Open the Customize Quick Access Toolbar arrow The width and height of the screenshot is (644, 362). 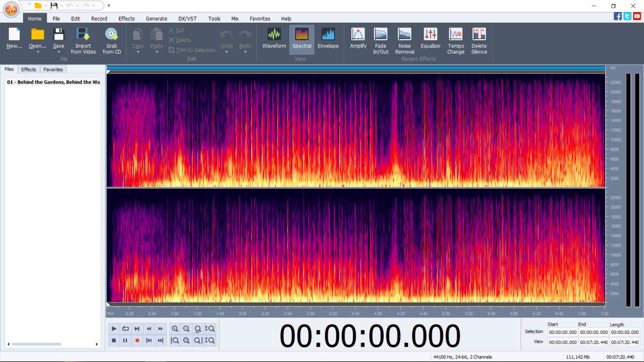109,5
